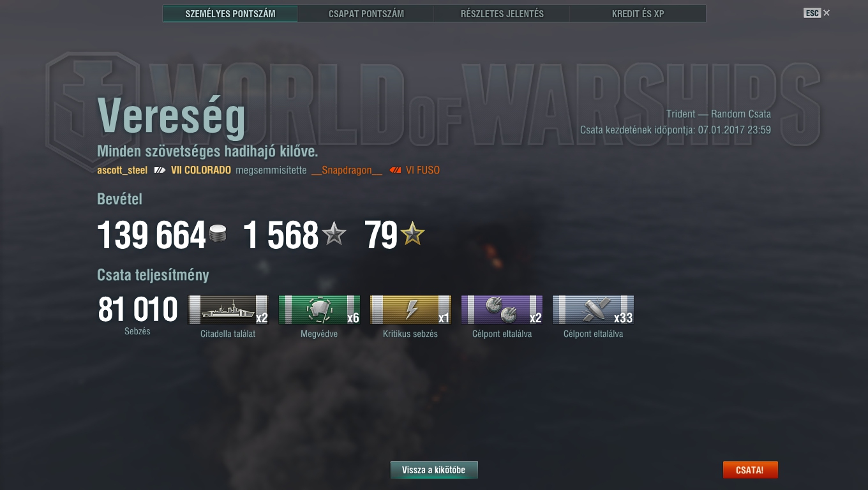
Task: Click player name ascott_steel
Action: click(122, 170)
